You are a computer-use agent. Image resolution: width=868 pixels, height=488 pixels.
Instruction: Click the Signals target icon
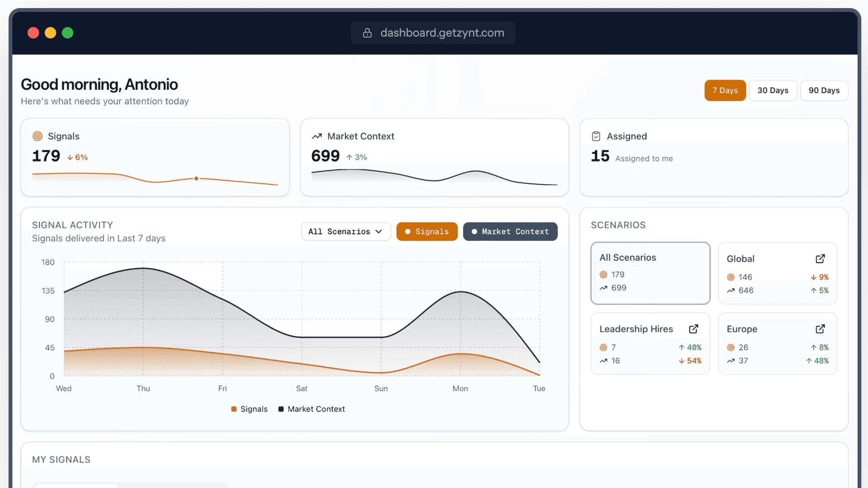[x=38, y=136]
